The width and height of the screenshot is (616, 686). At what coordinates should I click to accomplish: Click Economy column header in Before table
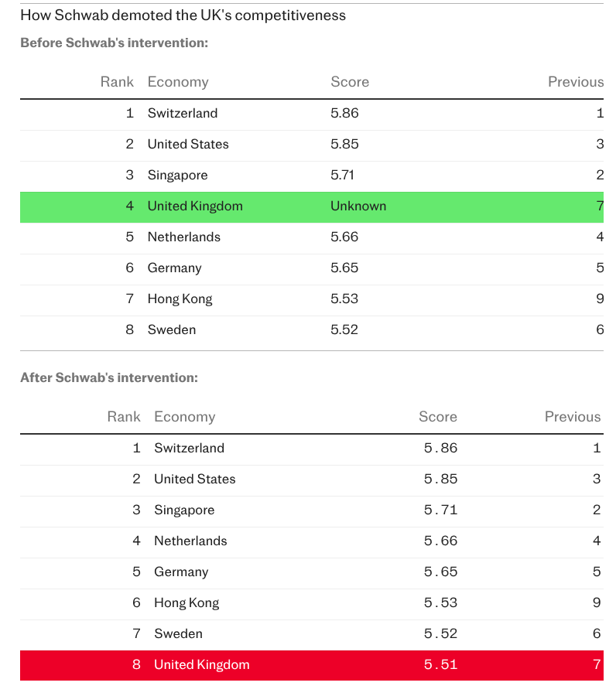[x=178, y=82]
